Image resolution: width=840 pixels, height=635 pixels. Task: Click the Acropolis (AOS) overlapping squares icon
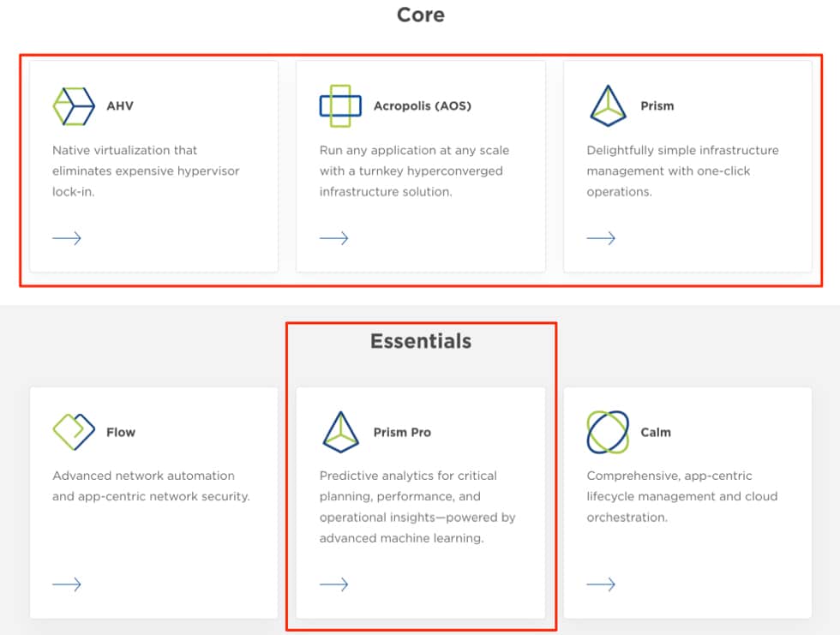pos(340,106)
